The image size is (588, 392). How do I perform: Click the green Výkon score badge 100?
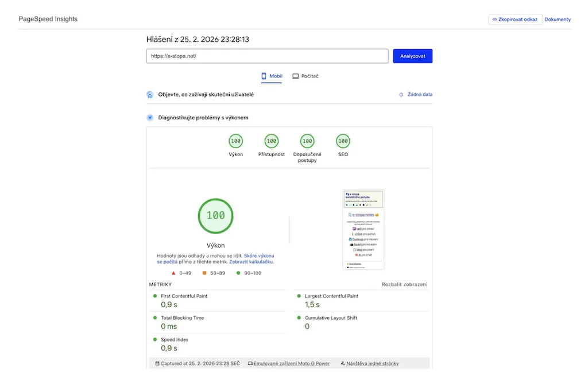[235, 140]
